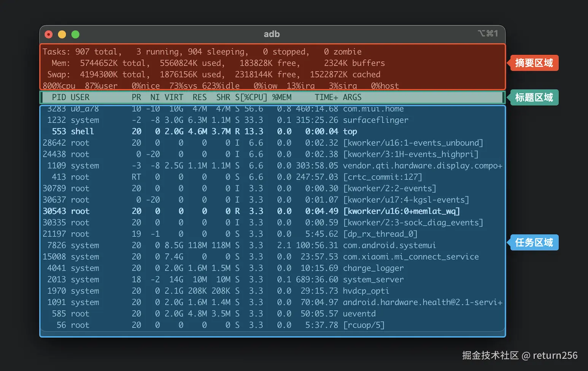This screenshot has height=371, width=588.
Task: Click the adb window title
Action: click(x=272, y=34)
